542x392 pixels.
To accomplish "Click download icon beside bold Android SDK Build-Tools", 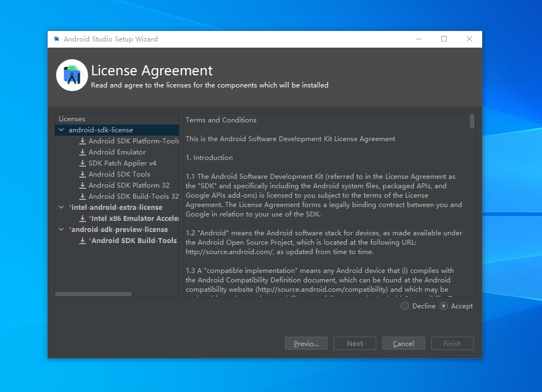I will tap(82, 240).
